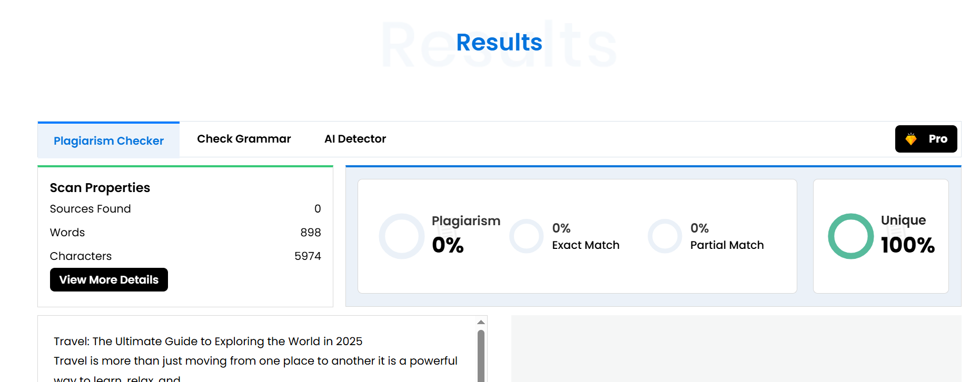
Task: Switch to the Check Grammar tab
Action: (244, 139)
